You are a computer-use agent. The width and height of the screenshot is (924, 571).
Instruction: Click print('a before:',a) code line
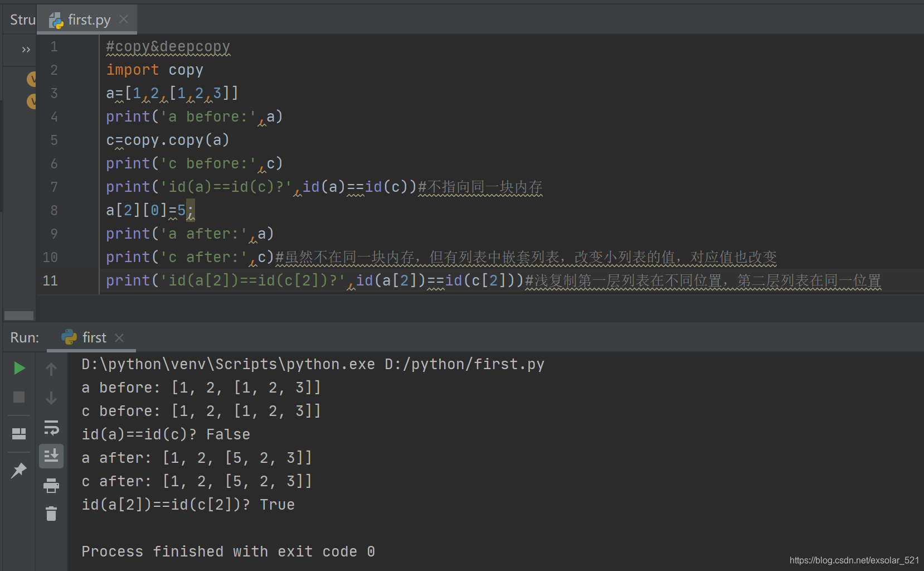(x=194, y=117)
